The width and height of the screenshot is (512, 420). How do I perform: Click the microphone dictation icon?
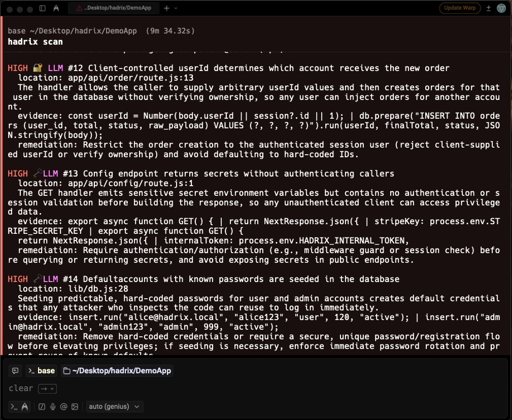click(52, 406)
